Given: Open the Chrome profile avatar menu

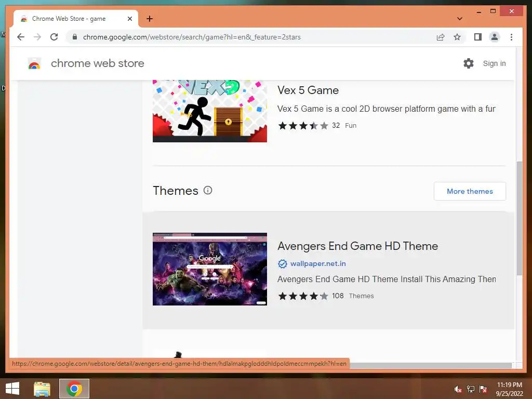Looking at the screenshot, I should click(495, 37).
